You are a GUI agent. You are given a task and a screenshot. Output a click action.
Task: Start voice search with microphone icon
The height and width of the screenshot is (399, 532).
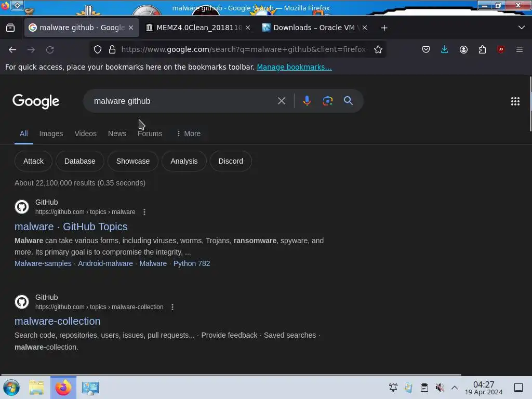pyautogui.click(x=307, y=101)
